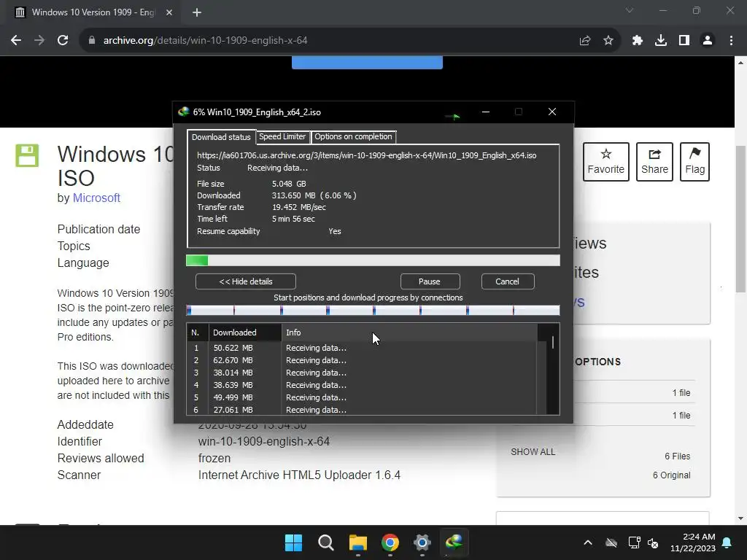Open the Microsoft author link
This screenshot has height=560, width=747.
(96, 198)
